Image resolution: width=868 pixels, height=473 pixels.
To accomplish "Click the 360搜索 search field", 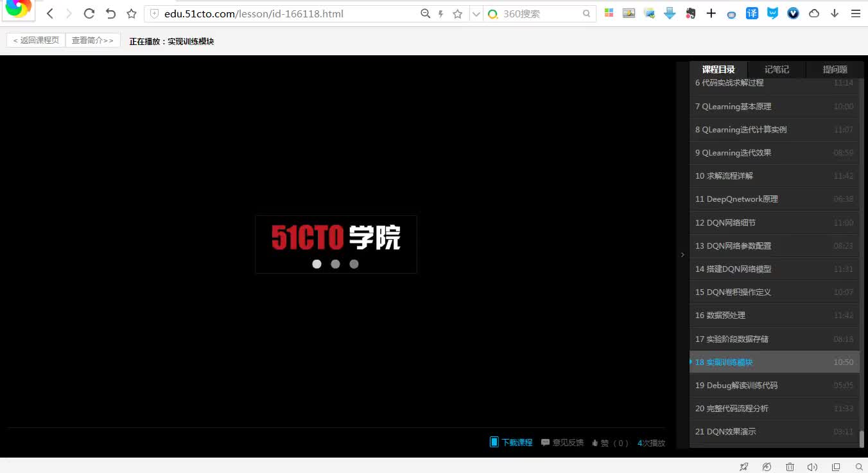I will [541, 13].
